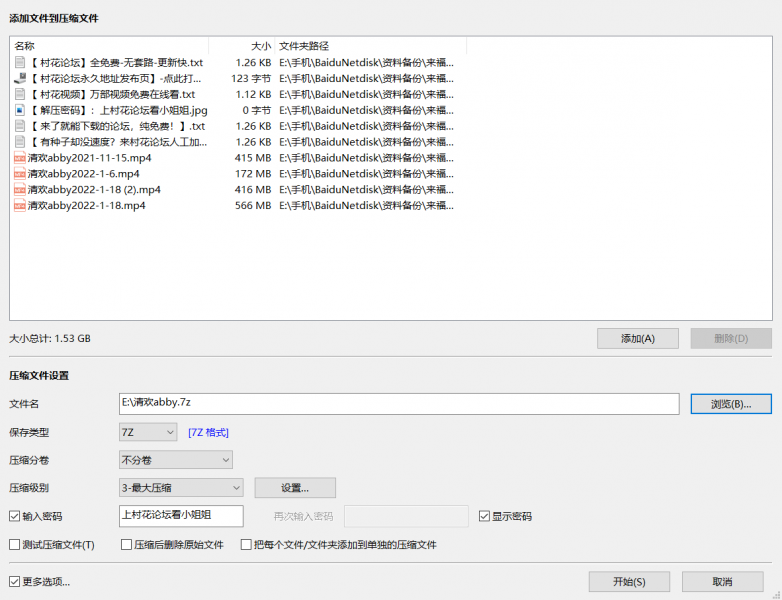Click the 全免费-无套路-更新快.txt file icon
The height and width of the screenshot is (600, 782).
pos(20,62)
